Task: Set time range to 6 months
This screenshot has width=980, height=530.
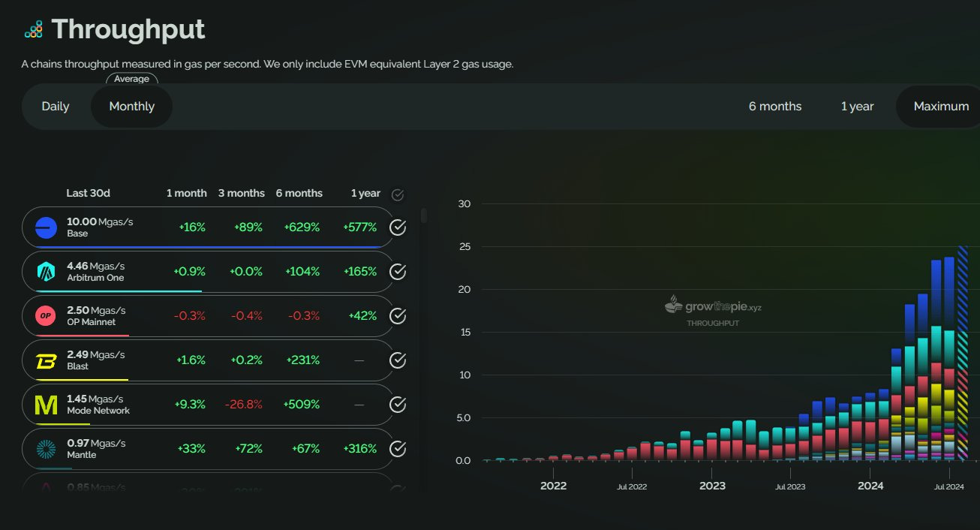Action: click(x=774, y=106)
